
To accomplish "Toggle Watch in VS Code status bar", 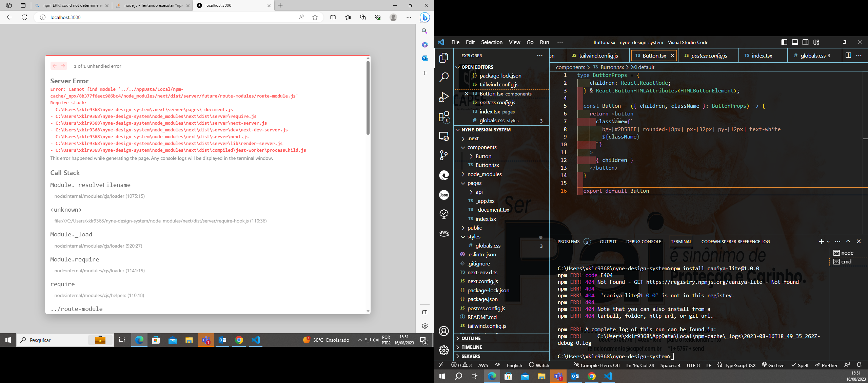I will coord(539,365).
